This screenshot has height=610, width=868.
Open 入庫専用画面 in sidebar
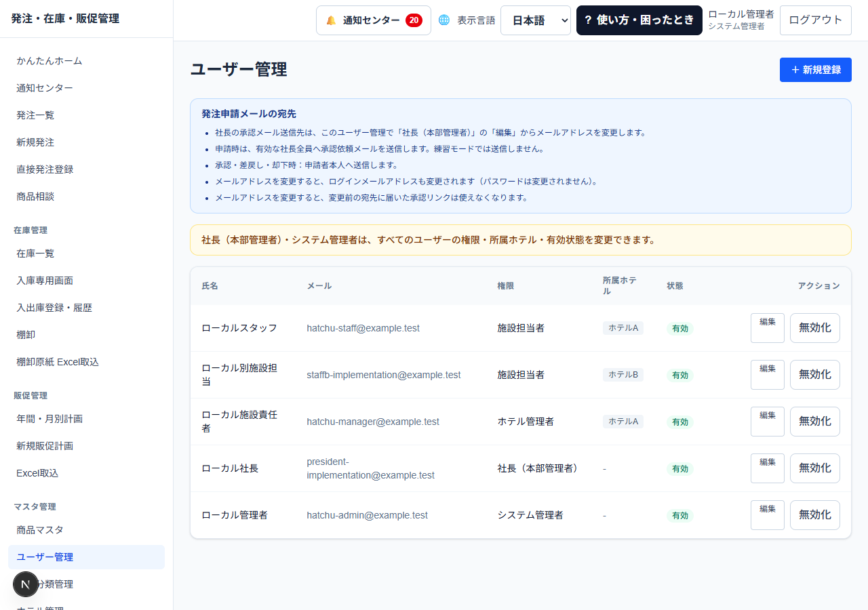[x=86, y=281]
